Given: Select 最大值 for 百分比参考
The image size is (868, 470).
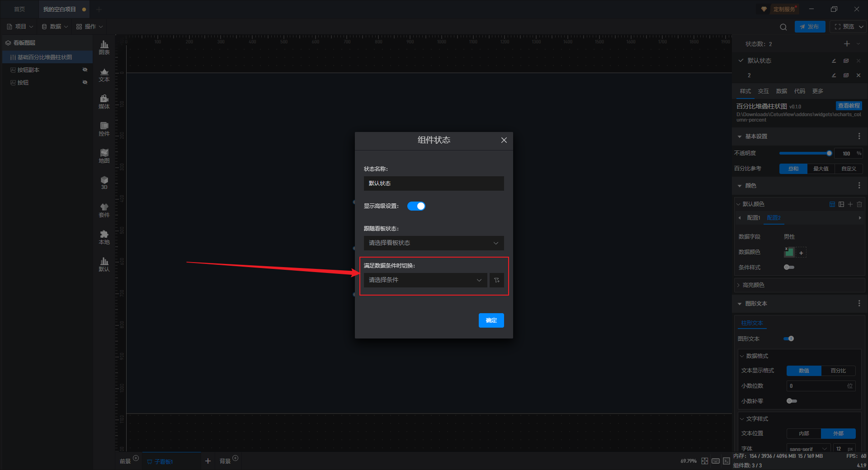Looking at the screenshot, I should (821, 169).
